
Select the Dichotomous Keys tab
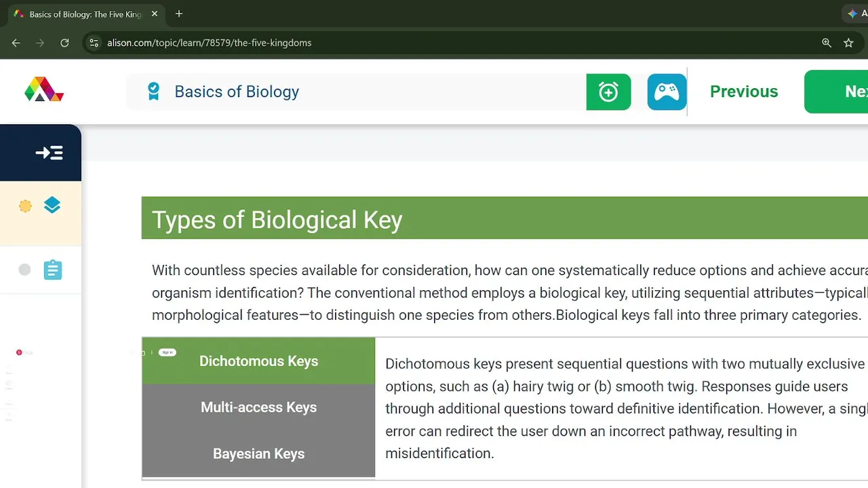tap(258, 361)
